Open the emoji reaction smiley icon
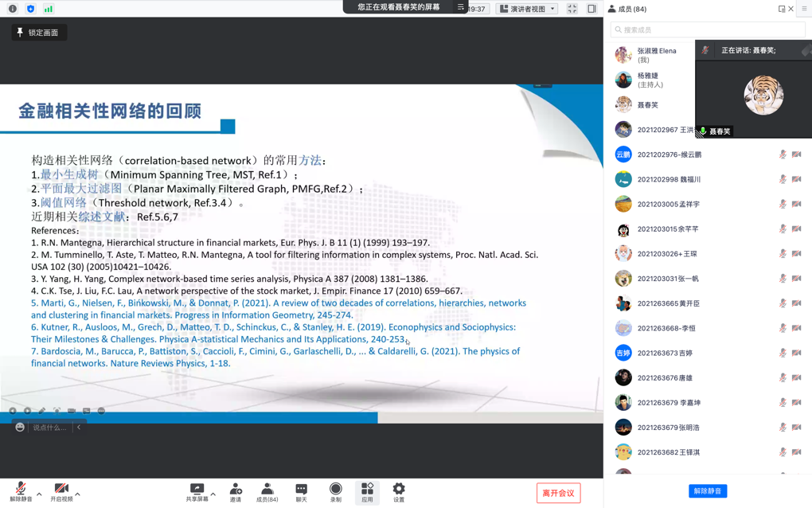 tap(20, 428)
